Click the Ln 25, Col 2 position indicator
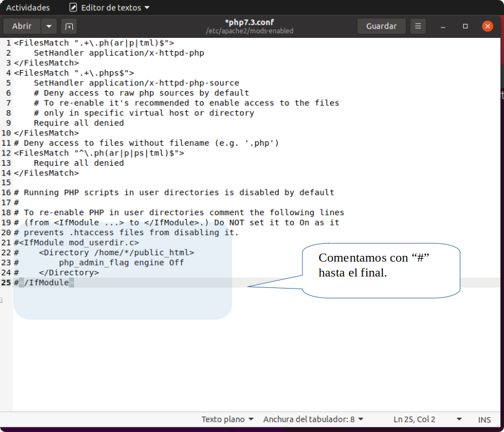Viewport: 504px width, 432px height. (x=414, y=419)
